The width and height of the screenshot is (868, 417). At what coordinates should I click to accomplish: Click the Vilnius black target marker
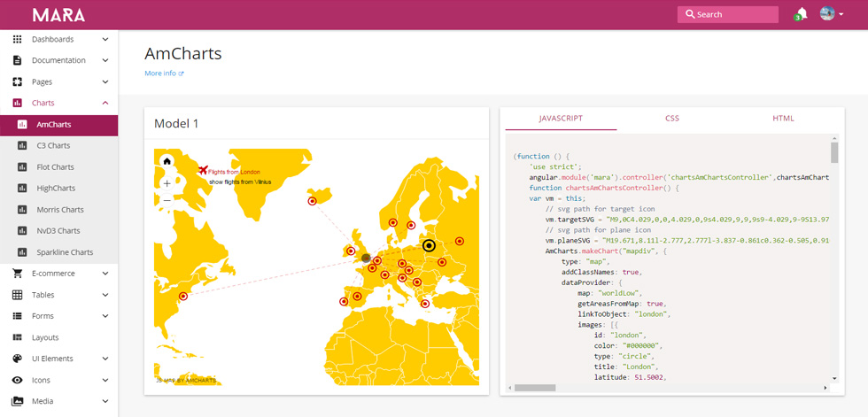click(x=429, y=245)
